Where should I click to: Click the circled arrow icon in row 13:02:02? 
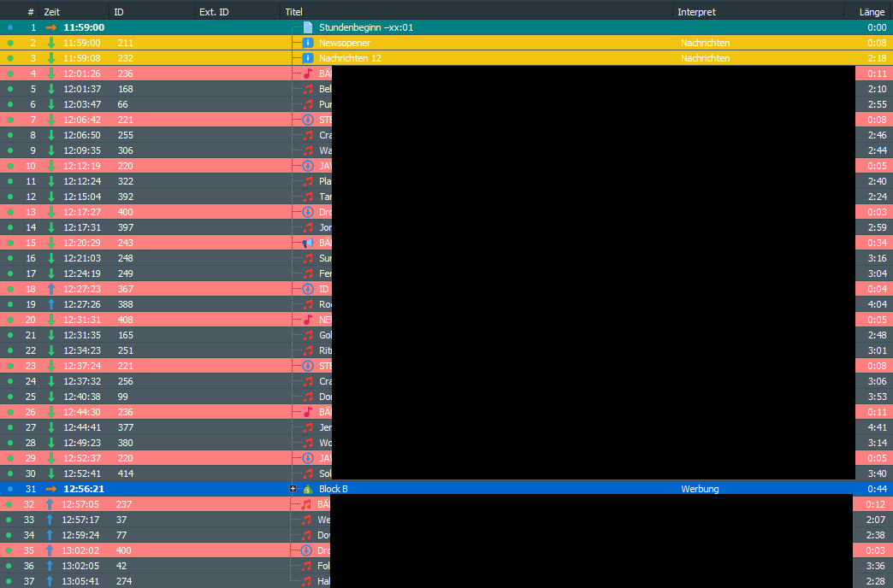306,550
